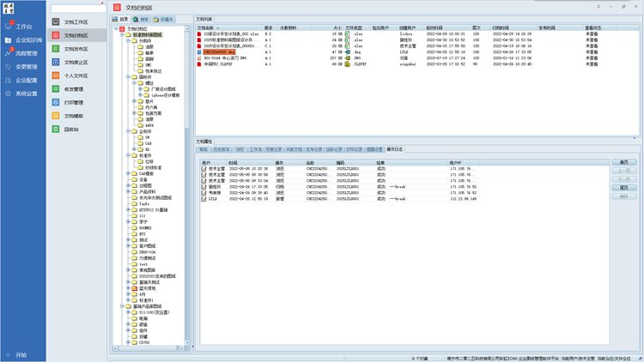
Task: Open the 文档发布区 section
Action: [81, 48]
